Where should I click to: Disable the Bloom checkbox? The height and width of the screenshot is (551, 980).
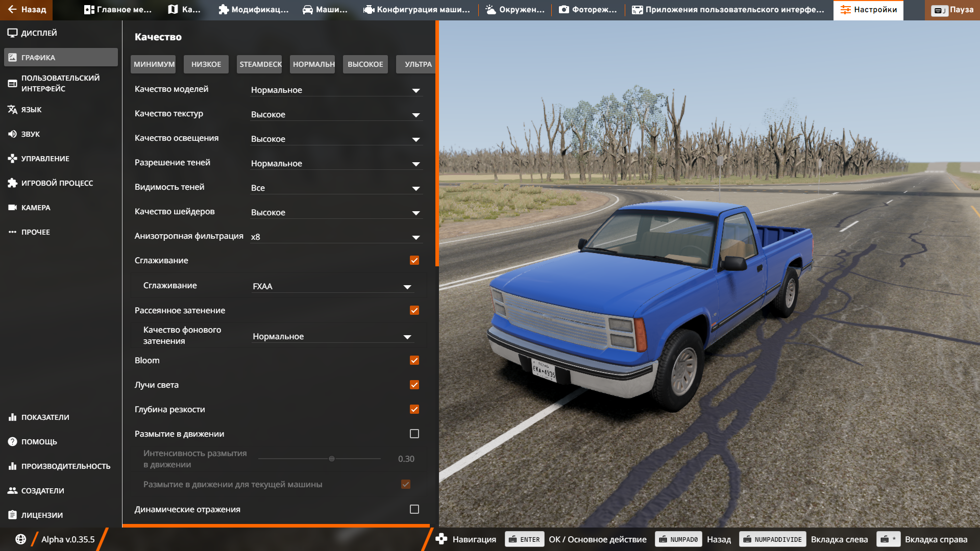pos(414,360)
